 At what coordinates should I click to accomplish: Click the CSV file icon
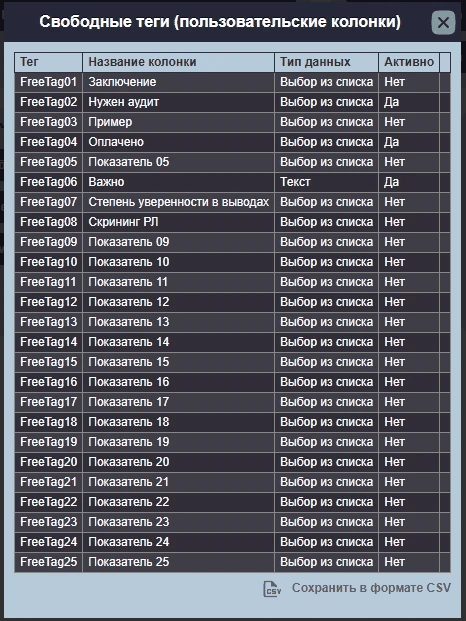[272, 589]
